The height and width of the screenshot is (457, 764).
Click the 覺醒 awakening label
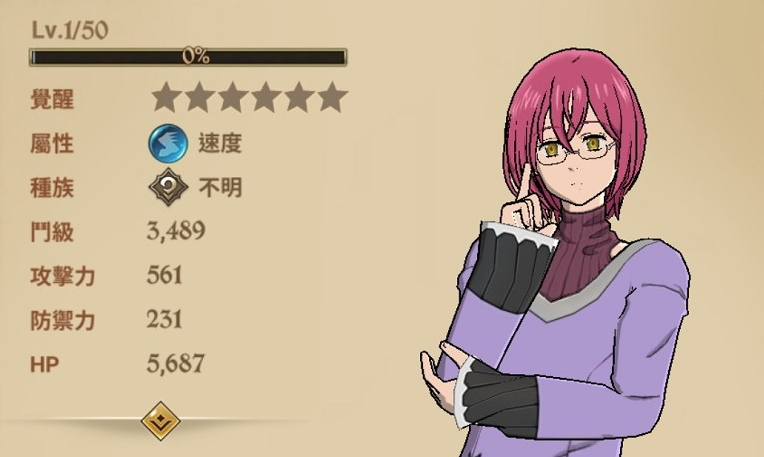tap(52, 99)
